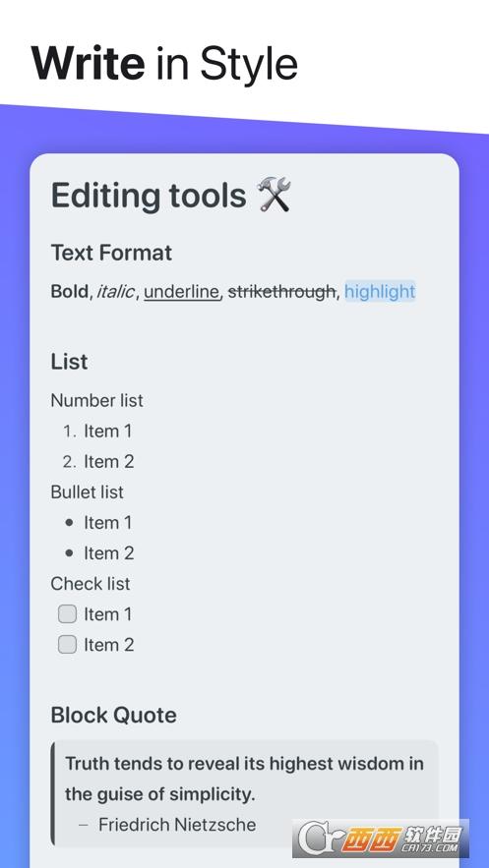Screen dimensions: 489x868
Task: Click the Bold formatted word
Action: pyautogui.click(x=70, y=291)
